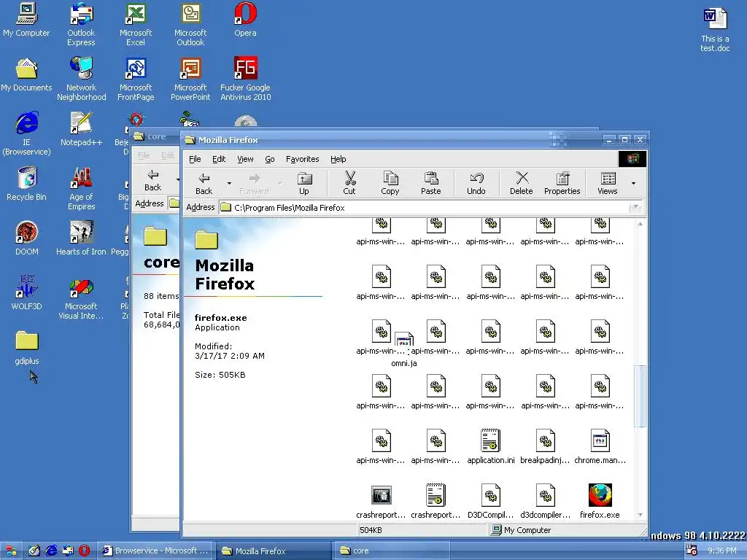Select the Opera desktop shortcut
This screenshot has width=747, height=560.
tap(245, 20)
